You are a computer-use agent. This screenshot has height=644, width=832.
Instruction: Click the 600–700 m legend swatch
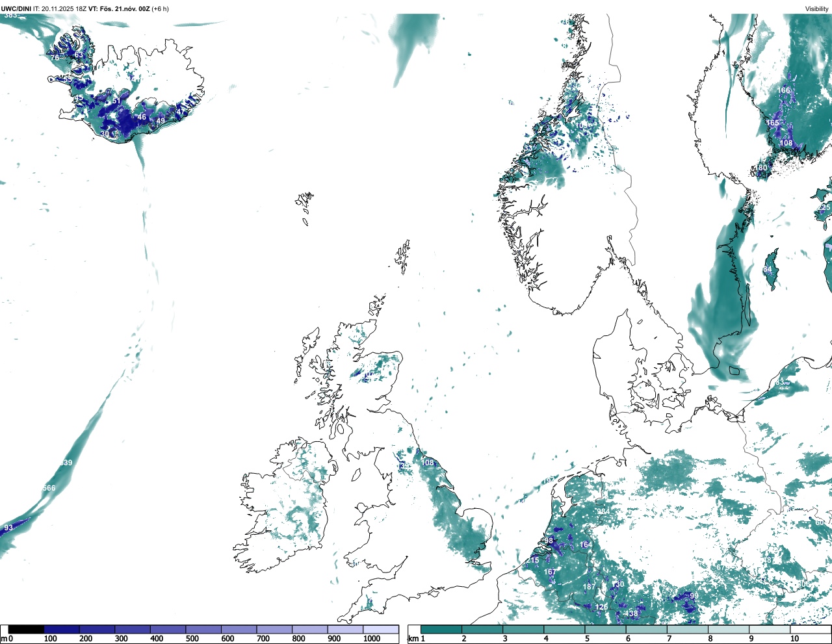(x=239, y=630)
